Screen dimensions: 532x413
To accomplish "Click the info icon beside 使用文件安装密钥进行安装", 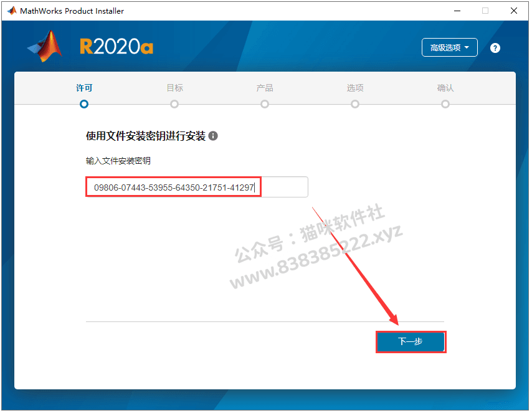I will 212,136.
